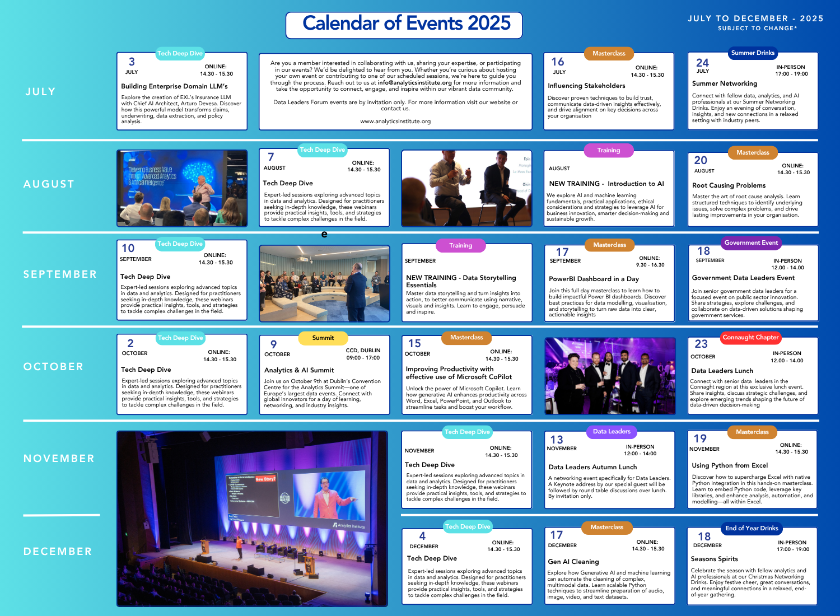840x616 pixels.
Task: Click the Tech Deep Dive tag on 3 July card
Action: click(180, 54)
